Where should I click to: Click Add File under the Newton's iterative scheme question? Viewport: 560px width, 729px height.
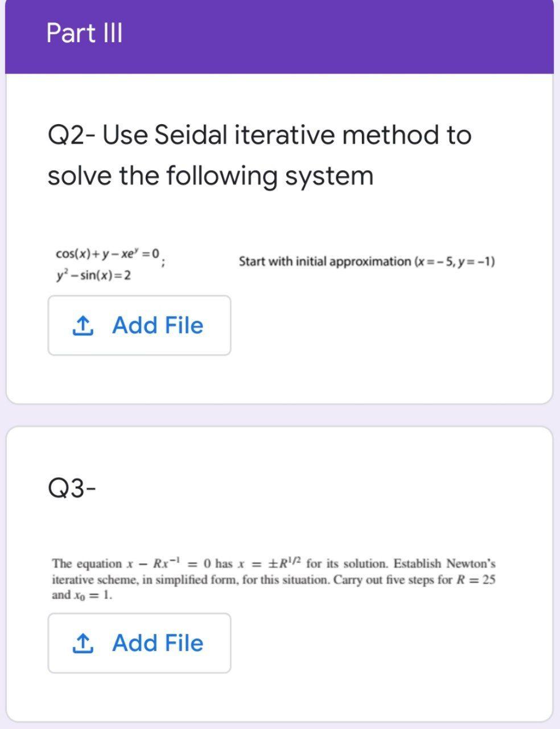click(x=139, y=643)
